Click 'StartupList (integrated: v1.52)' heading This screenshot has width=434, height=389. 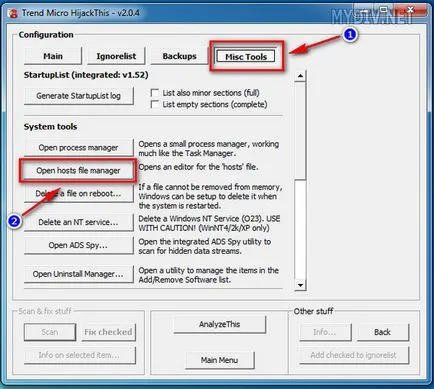pos(86,75)
